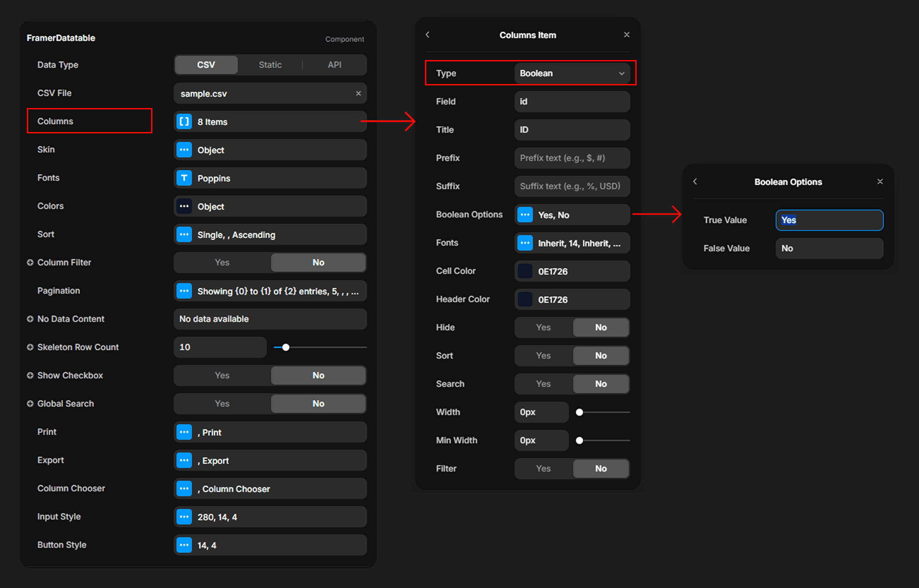Click plus icon beside Global Search
919x588 pixels.
click(x=30, y=403)
